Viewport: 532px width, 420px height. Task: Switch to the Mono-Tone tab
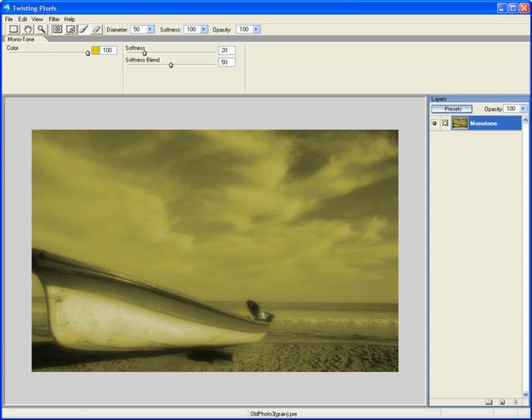click(21, 39)
